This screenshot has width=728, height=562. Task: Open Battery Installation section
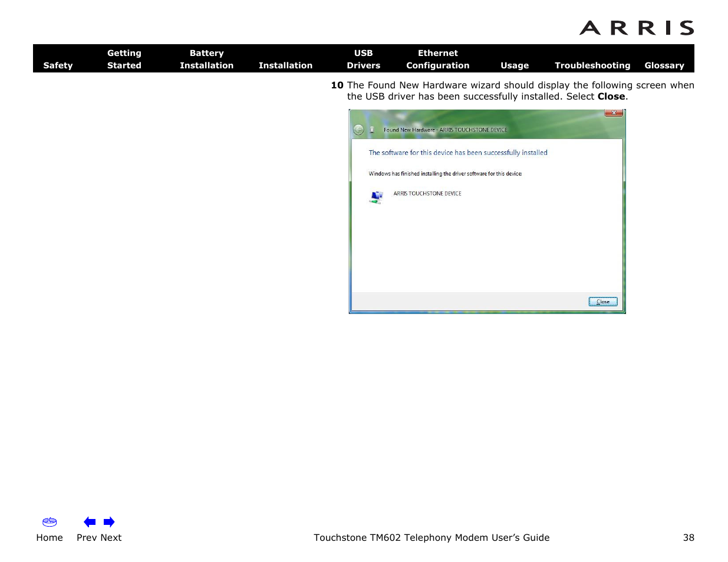(206, 59)
